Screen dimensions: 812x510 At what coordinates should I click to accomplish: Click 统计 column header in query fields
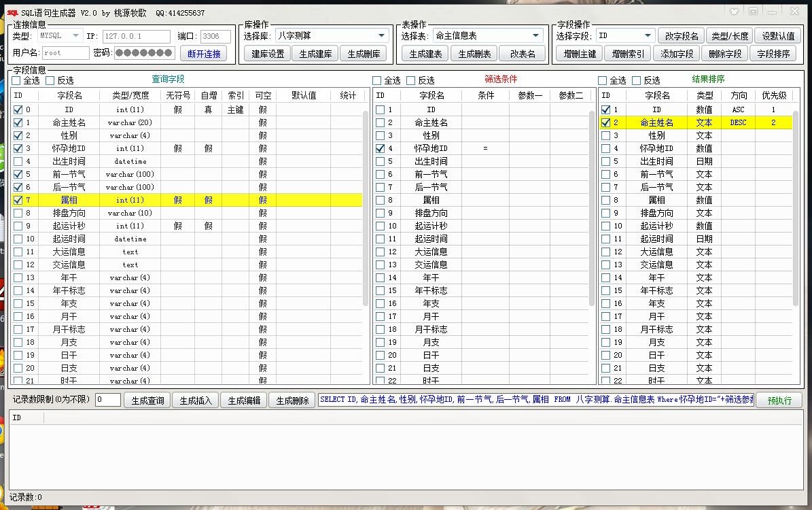point(348,95)
